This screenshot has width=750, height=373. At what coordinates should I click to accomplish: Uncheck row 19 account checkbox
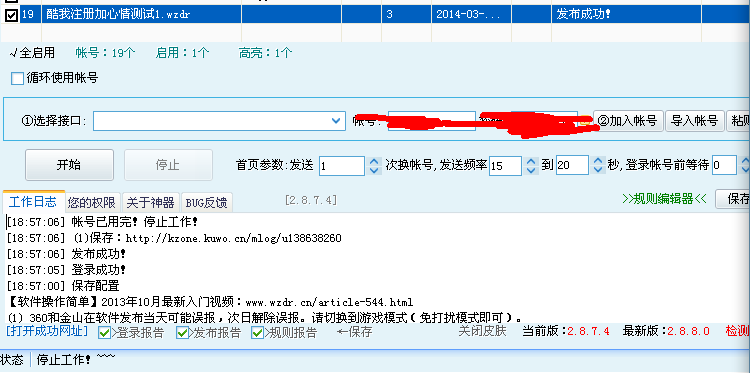(x=11, y=15)
